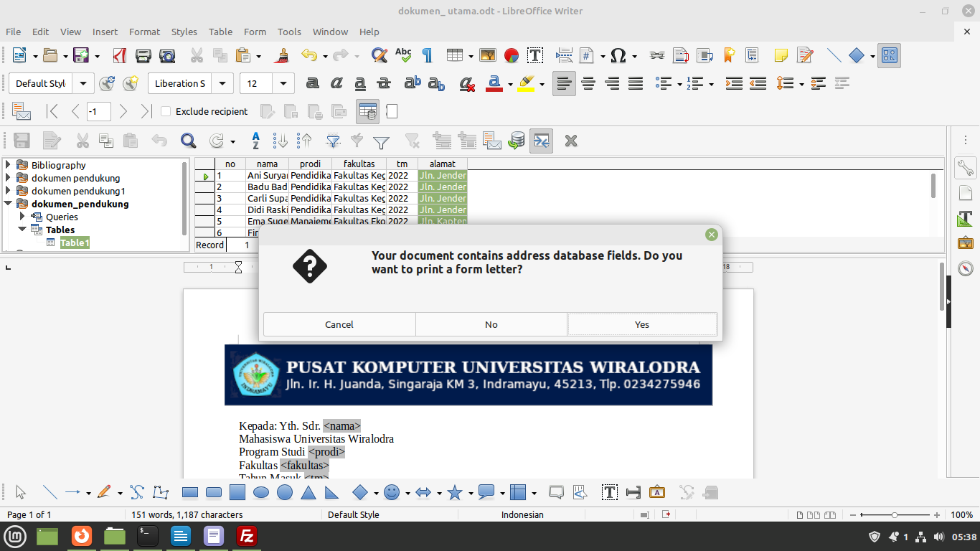The height and width of the screenshot is (551, 980).
Task: Open the File menu
Action: pos(13,32)
